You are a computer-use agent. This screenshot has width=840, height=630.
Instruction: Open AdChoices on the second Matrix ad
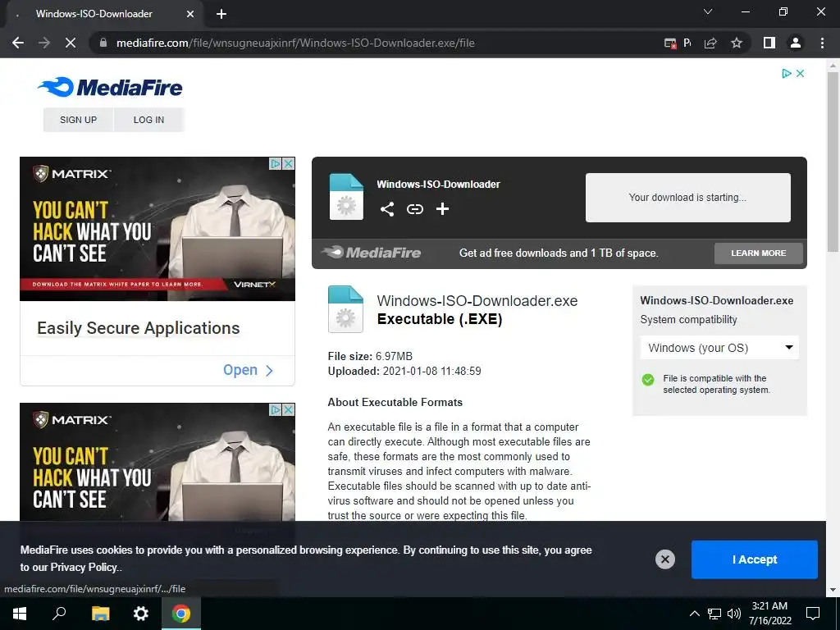pyautogui.click(x=276, y=410)
